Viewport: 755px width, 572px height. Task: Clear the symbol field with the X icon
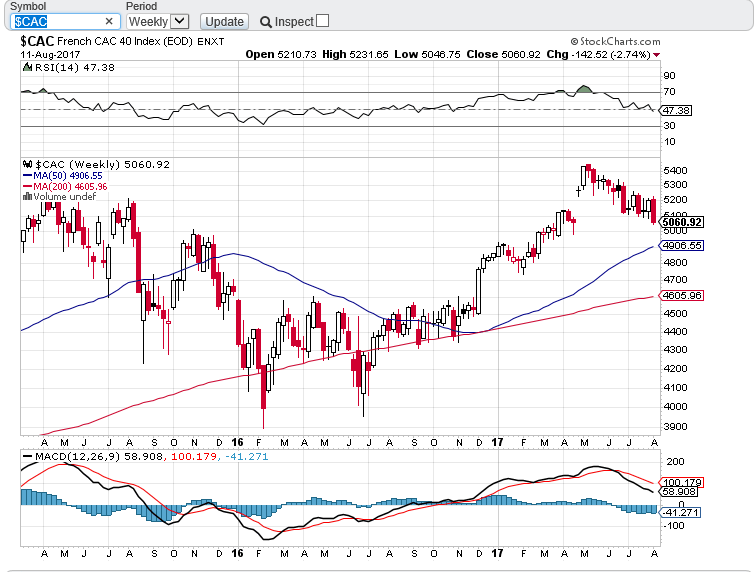click(109, 21)
